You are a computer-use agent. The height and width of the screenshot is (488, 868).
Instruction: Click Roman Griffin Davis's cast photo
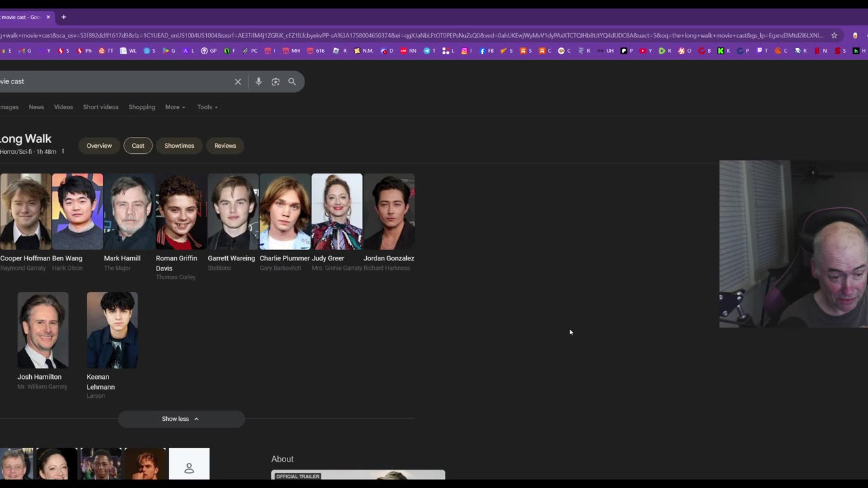(x=181, y=211)
